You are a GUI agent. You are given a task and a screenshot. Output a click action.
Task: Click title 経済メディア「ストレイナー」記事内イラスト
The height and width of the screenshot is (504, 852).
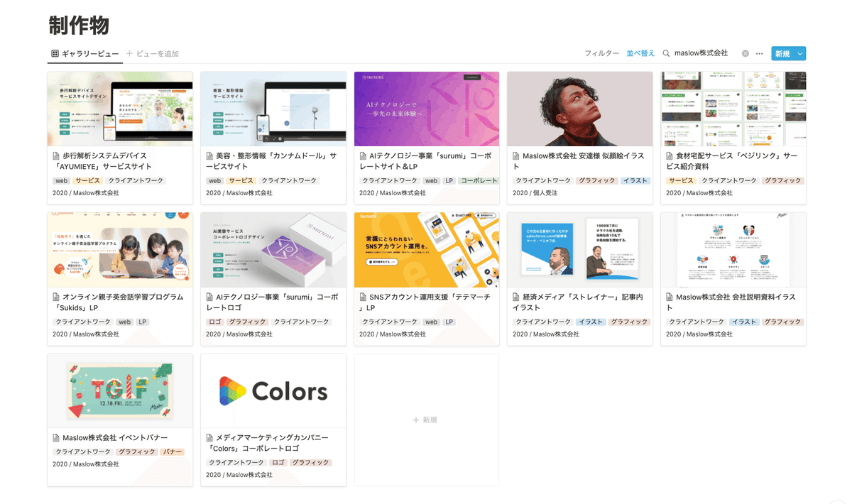point(578,302)
